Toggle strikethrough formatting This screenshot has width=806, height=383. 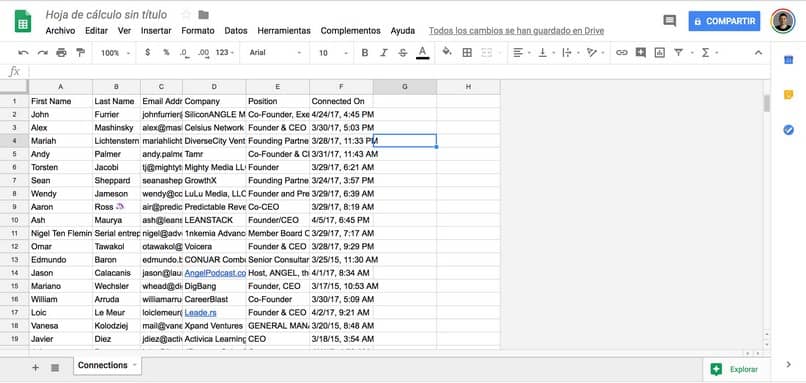pos(403,52)
